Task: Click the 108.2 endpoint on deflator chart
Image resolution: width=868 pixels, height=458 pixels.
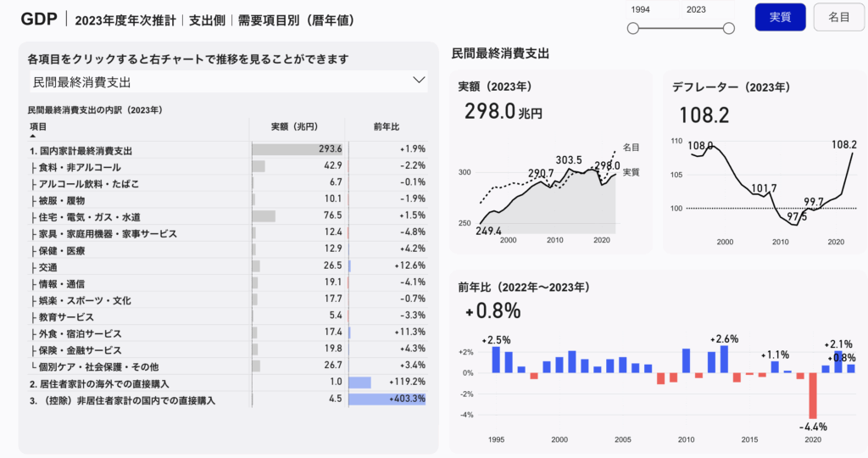Action: click(x=853, y=154)
